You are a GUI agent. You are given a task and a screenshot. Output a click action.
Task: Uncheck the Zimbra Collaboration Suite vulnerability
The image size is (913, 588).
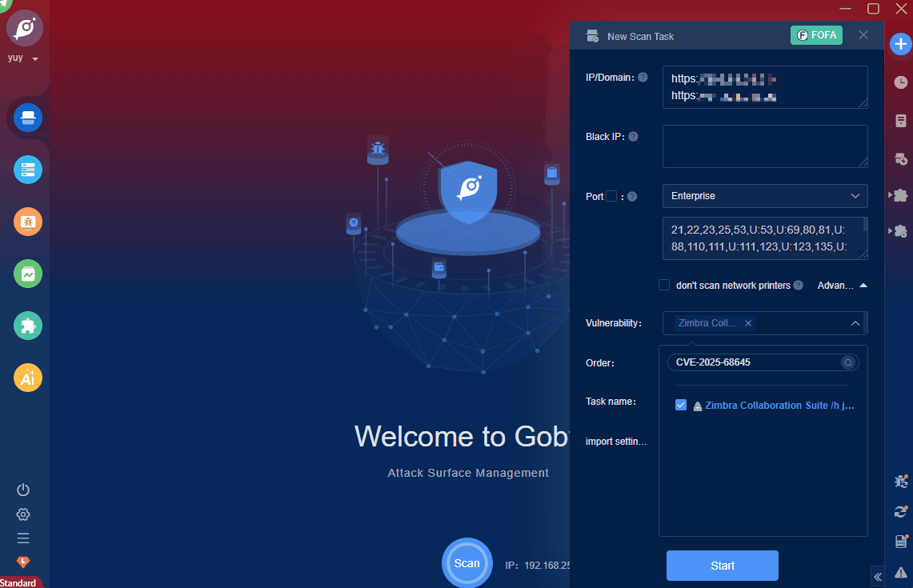pyautogui.click(x=681, y=405)
